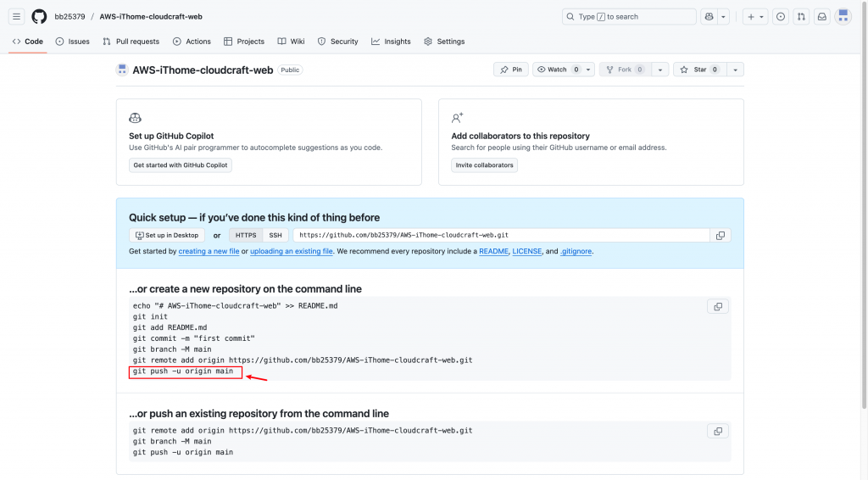Switch to the Issues tab
Screen dimensions: 868x480
click(73, 42)
